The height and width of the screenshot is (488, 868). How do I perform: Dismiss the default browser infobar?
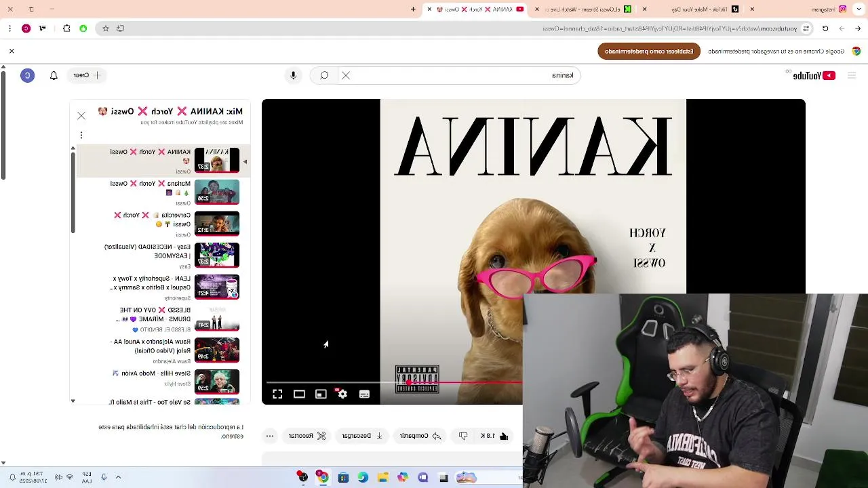pyautogui.click(x=12, y=52)
